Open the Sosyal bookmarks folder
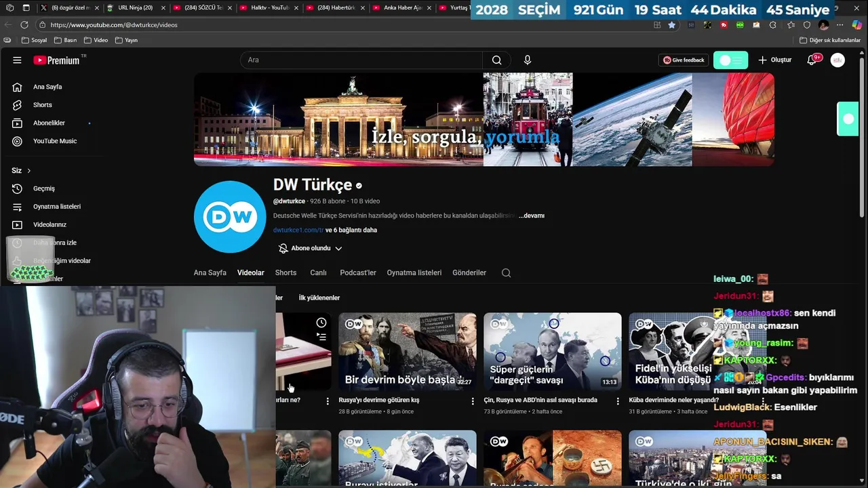The image size is (868, 488). click(34, 40)
